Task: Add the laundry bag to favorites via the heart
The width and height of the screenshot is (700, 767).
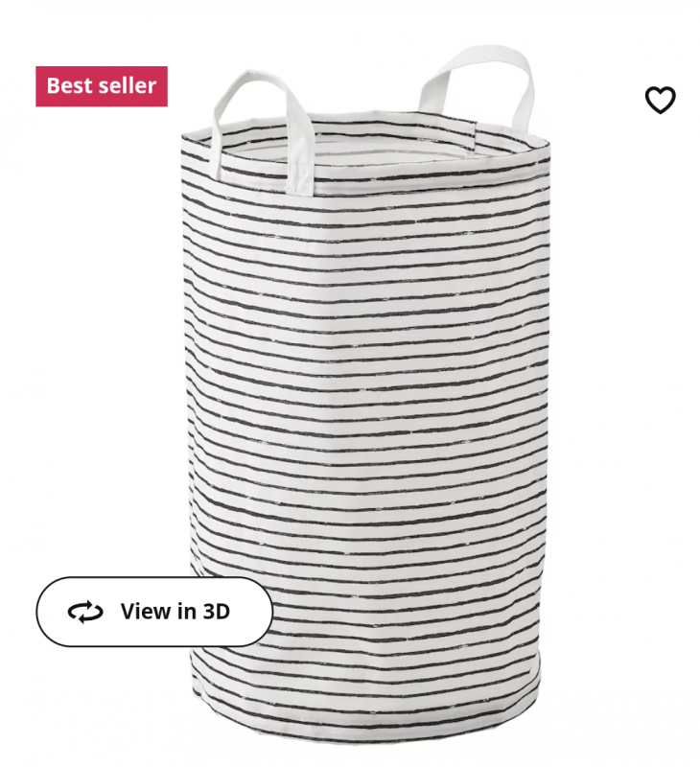Action: pos(660,100)
